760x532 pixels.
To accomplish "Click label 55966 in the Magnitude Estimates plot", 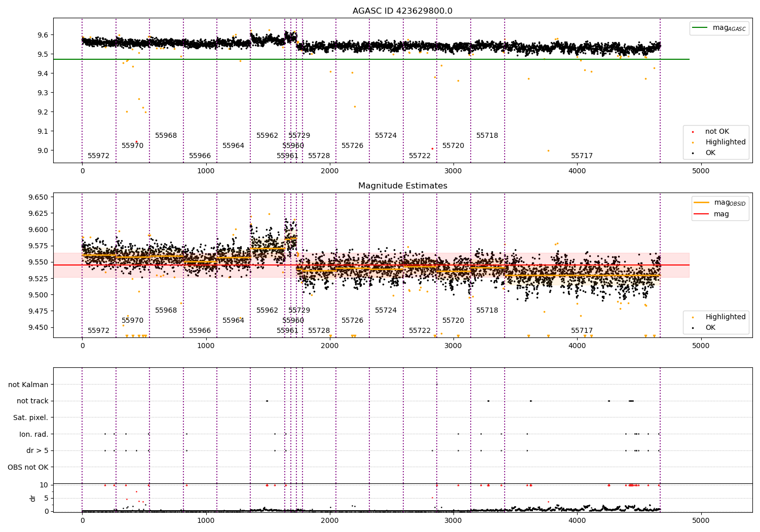I will [x=200, y=331].
